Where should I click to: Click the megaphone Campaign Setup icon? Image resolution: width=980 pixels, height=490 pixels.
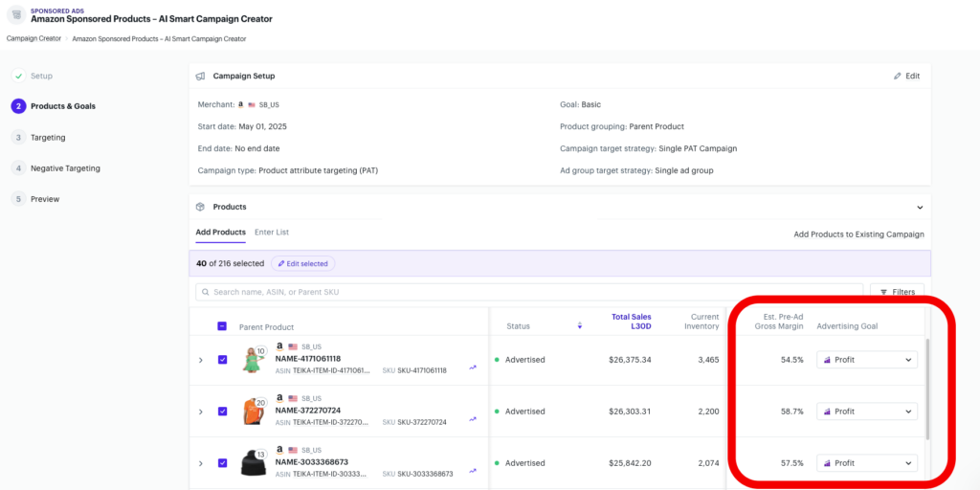click(x=200, y=76)
